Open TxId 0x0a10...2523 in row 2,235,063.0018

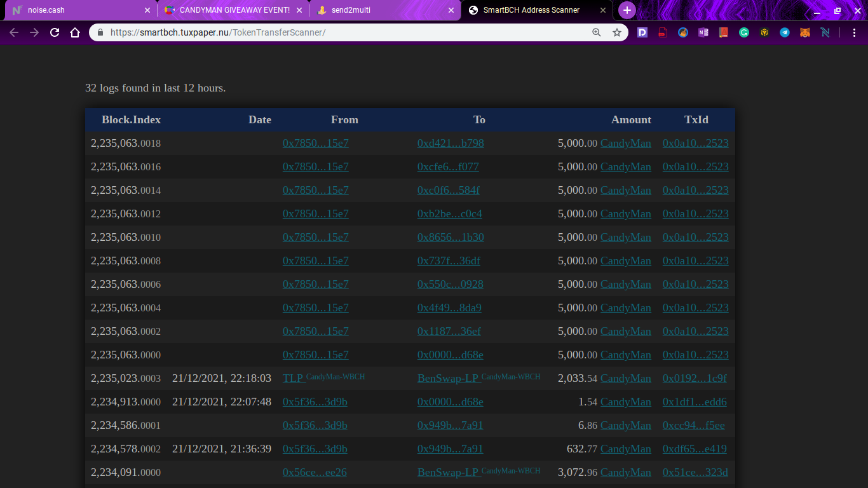(696, 143)
